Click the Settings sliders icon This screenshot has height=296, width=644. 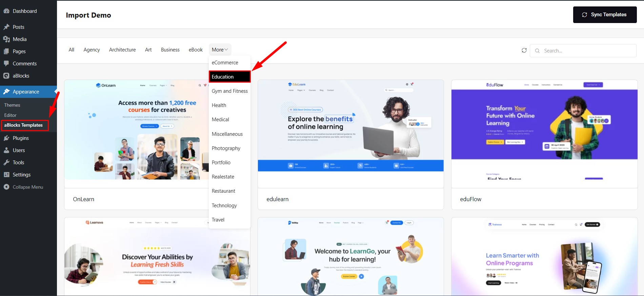click(6, 175)
